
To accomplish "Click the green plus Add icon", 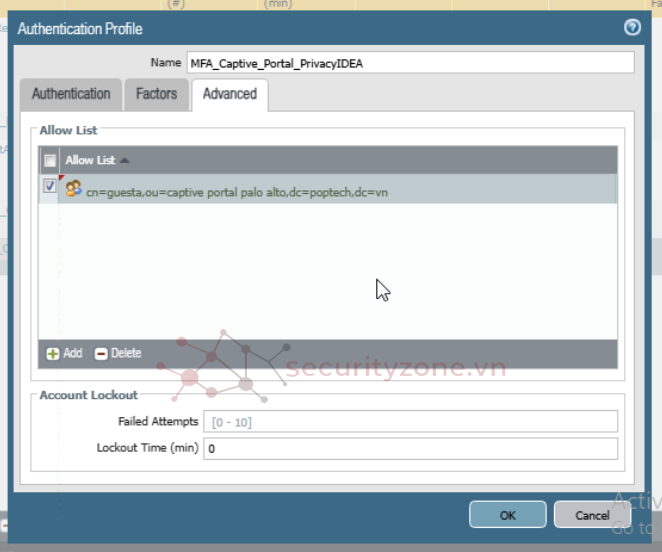I will point(53,353).
